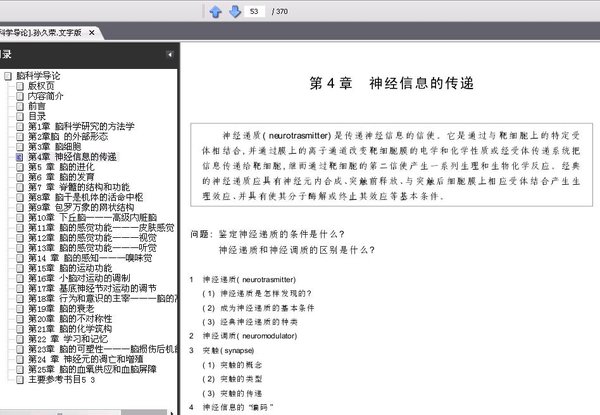Image resolution: width=600 pixels, height=415 pixels.
Task: Select the 主要参考书目 bookmark
Action: click(61, 380)
